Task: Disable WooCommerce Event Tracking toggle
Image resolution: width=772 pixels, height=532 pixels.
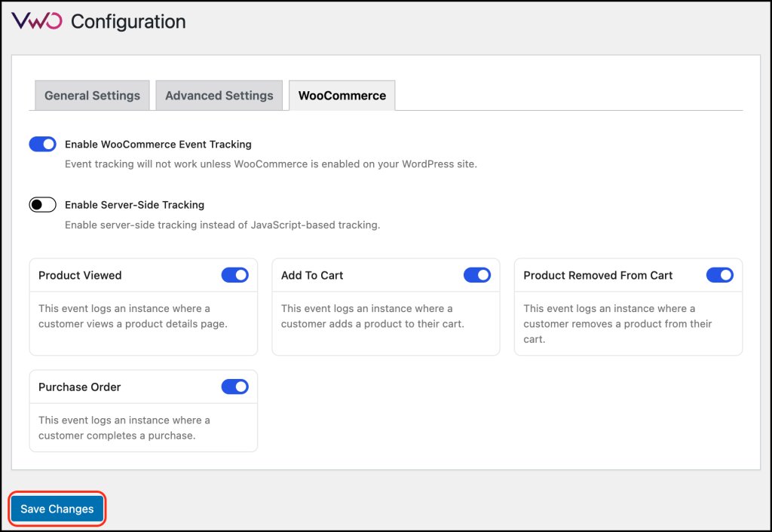Action: [x=43, y=144]
